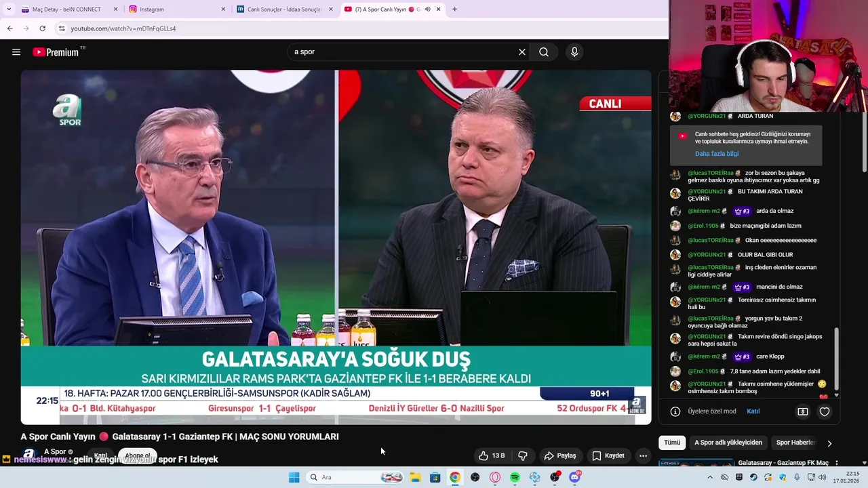Open the clock showing 22:15
This screenshot has width=868, height=488.
click(847, 477)
